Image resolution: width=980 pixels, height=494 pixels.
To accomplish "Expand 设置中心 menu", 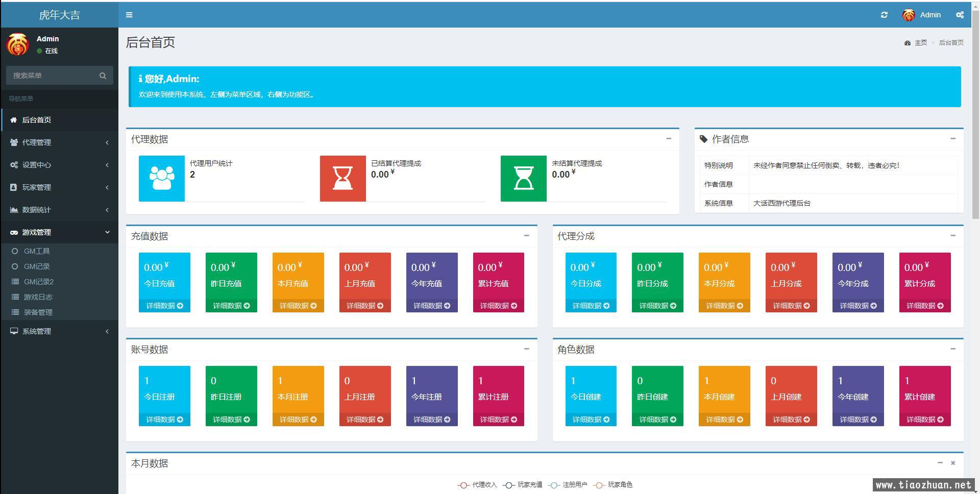I will pyautogui.click(x=59, y=165).
